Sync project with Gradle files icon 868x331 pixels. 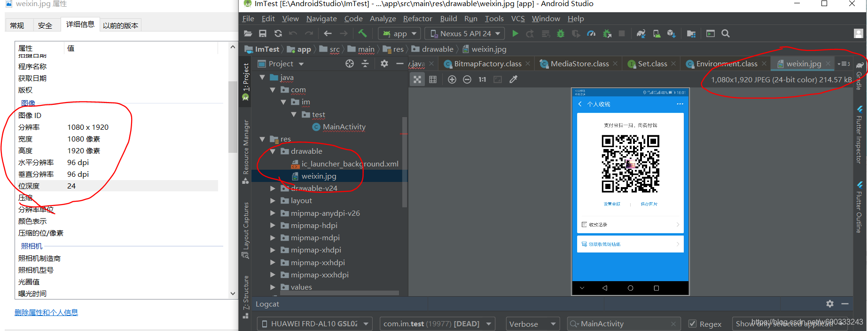pyautogui.click(x=641, y=33)
